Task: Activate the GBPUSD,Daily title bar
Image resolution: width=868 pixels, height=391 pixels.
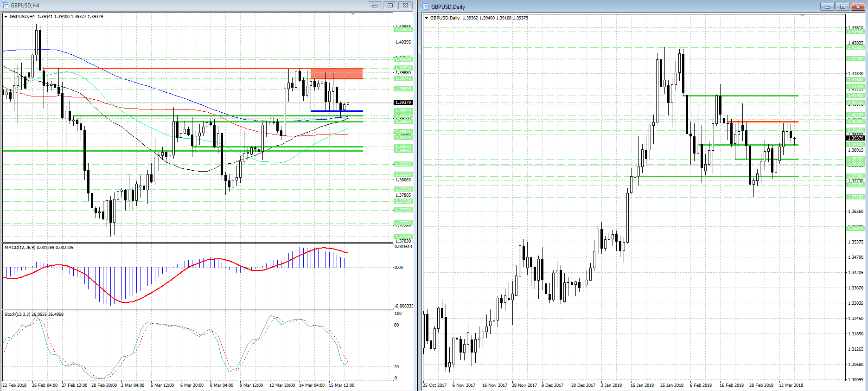Action: pos(603,6)
